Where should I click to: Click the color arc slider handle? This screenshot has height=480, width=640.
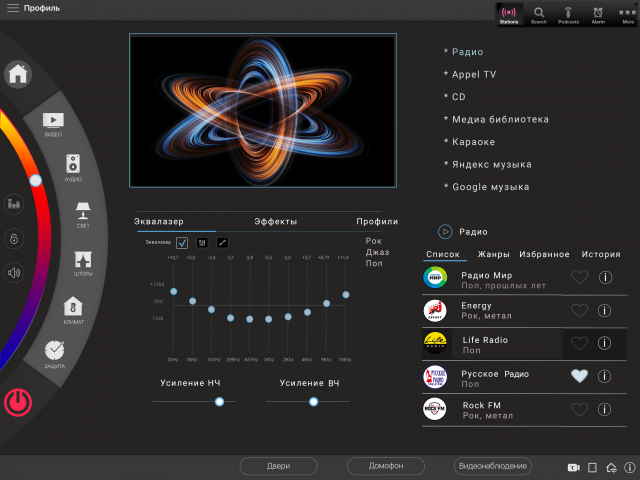coord(36,180)
